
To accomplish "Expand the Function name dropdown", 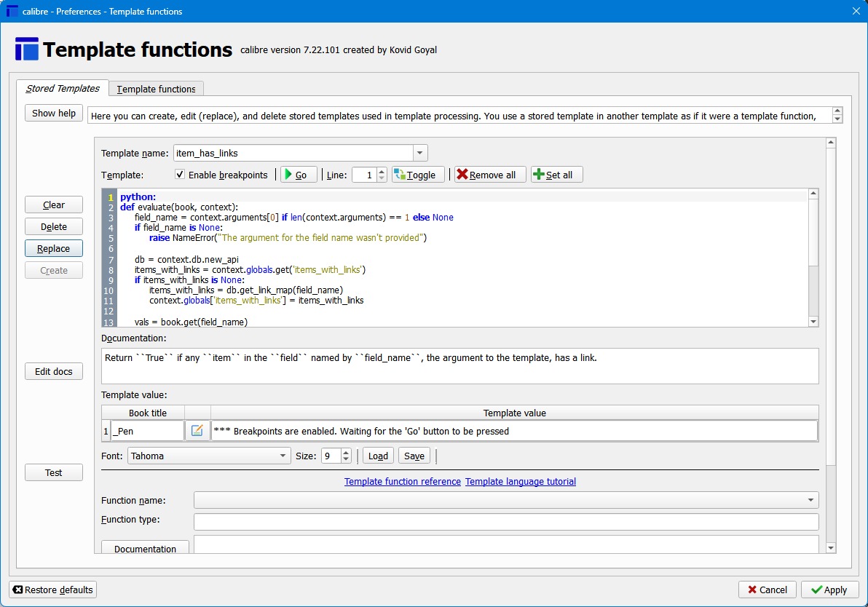I will coord(810,500).
